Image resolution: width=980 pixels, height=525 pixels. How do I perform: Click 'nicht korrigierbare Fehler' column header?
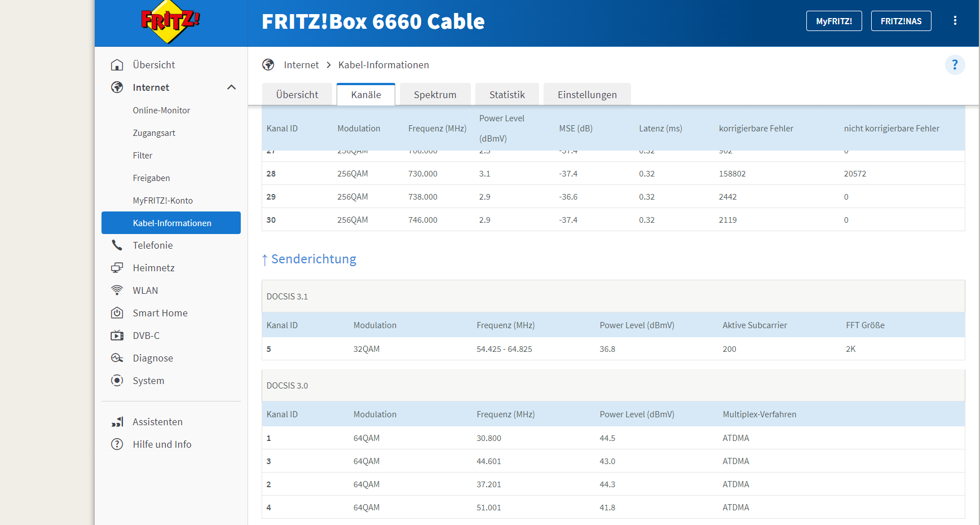tap(891, 129)
